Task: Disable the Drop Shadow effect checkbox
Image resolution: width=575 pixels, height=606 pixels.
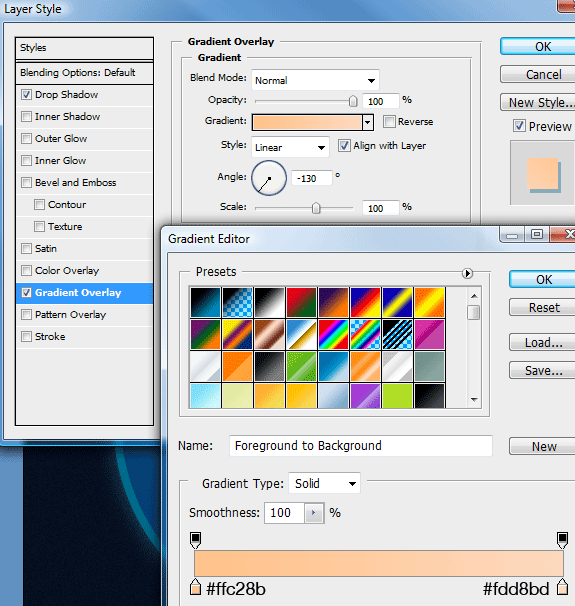Action: tap(26, 95)
